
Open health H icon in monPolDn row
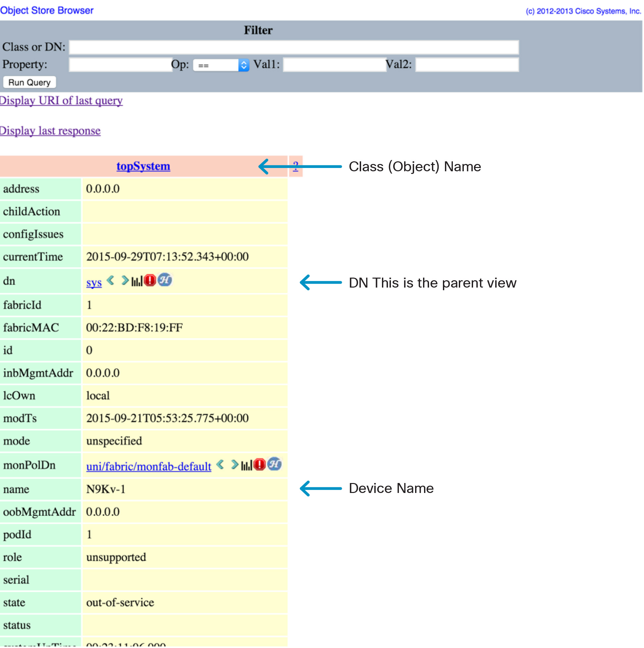coord(275,464)
